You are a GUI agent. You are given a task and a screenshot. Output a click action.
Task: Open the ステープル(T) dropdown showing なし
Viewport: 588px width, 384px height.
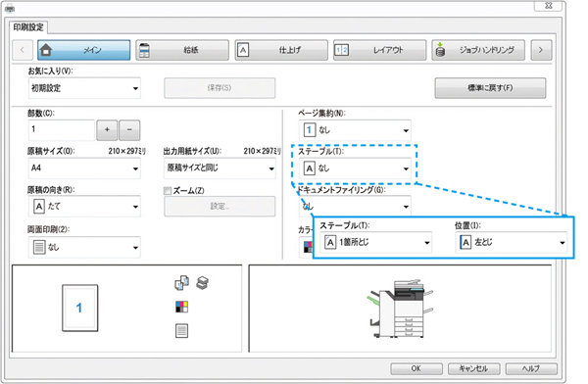click(355, 168)
